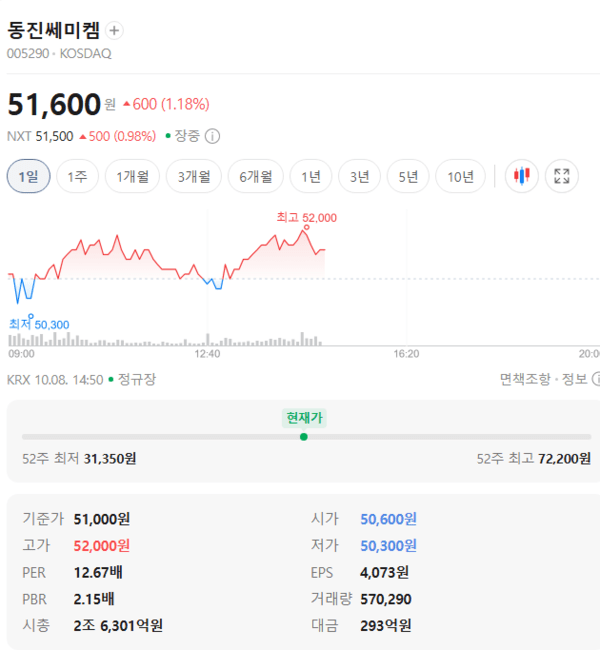Image resolution: width=600 pixels, height=650 pixels.
Task: Select the 1일 chart period tab
Action: click(x=29, y=176)
